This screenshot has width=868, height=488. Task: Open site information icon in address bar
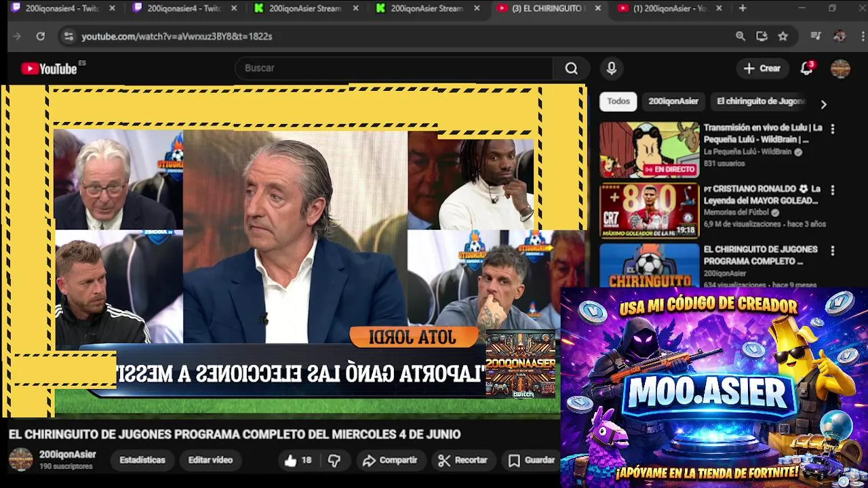tap(68, 37)
